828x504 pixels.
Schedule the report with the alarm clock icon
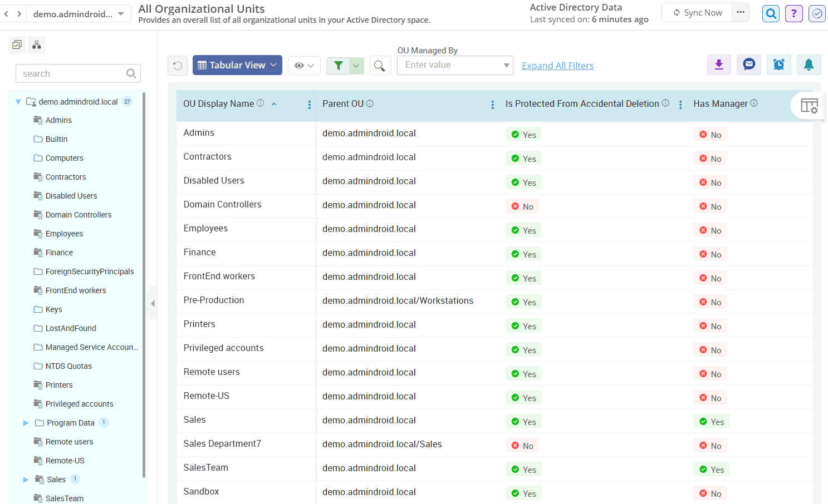779,65
